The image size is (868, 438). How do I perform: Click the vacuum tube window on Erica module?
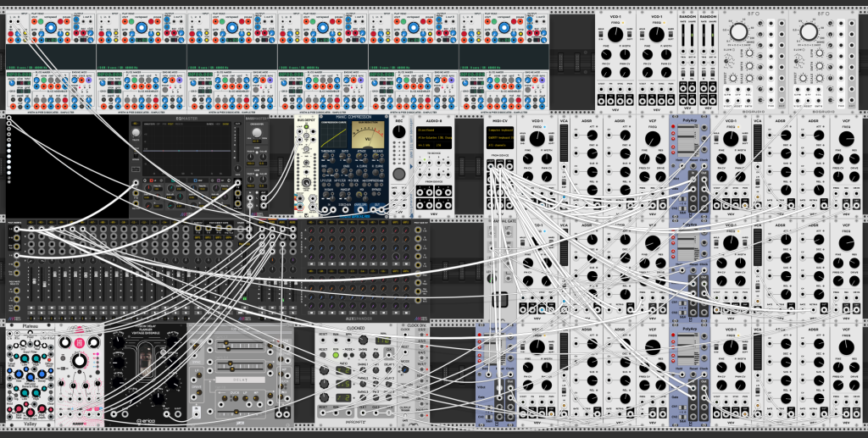coord(146,358)
